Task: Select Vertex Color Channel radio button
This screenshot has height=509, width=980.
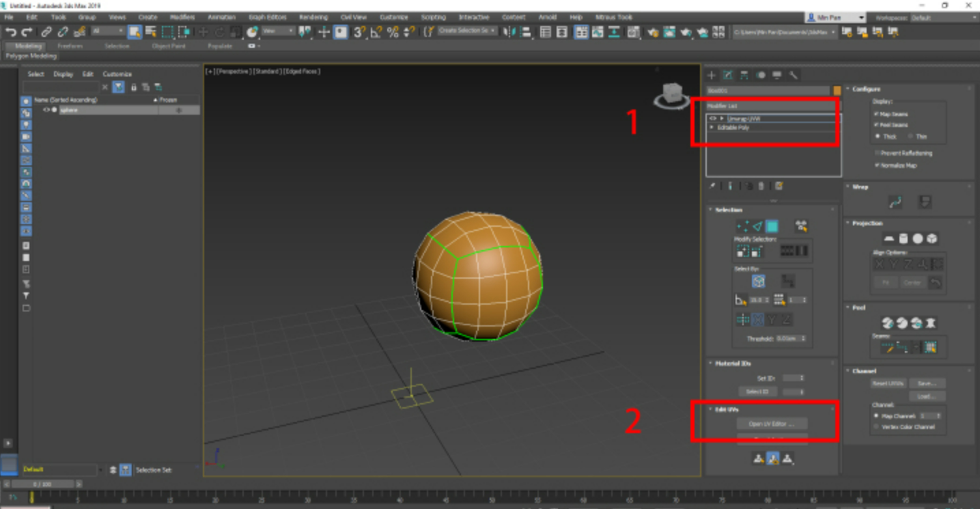Action: (x=877, y=427)
